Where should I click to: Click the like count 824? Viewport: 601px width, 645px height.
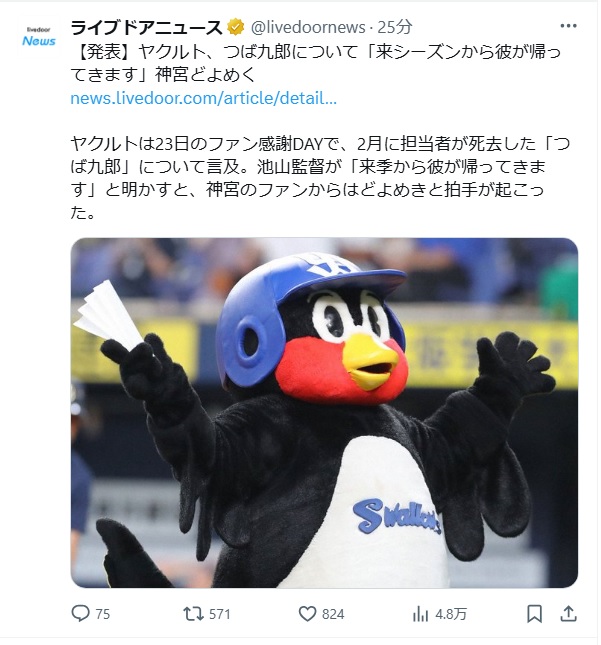tap(333, 614)
